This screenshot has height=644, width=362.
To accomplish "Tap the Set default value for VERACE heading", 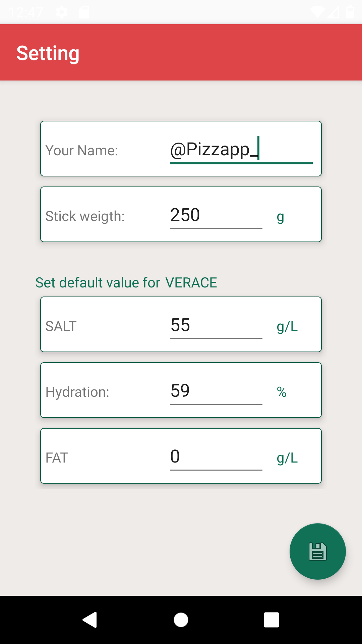I will 126,283.
